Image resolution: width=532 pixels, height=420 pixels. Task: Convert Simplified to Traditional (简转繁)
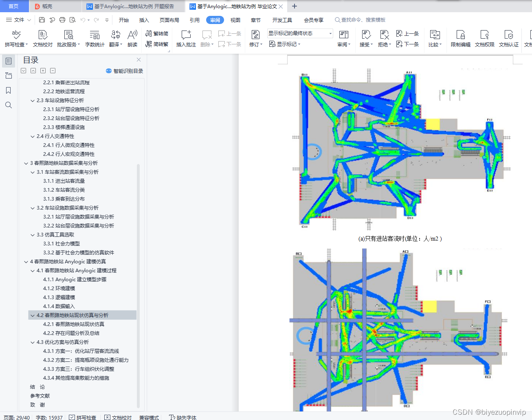157,44
